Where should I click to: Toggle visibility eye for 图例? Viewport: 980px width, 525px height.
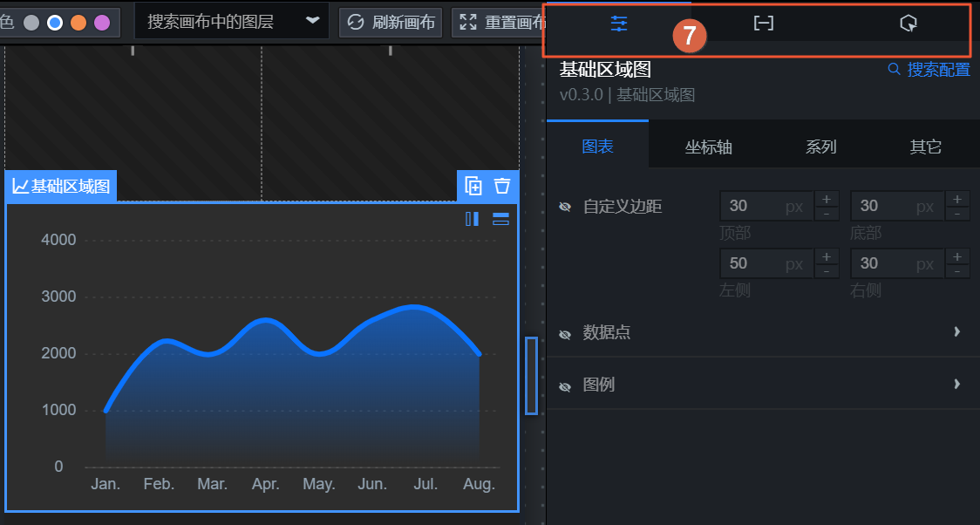[x=565, y=387]
